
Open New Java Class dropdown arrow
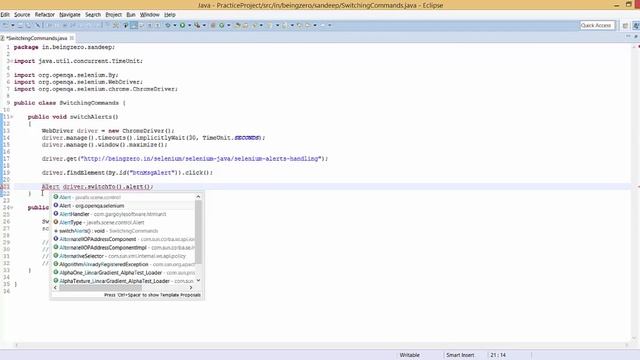229,25
